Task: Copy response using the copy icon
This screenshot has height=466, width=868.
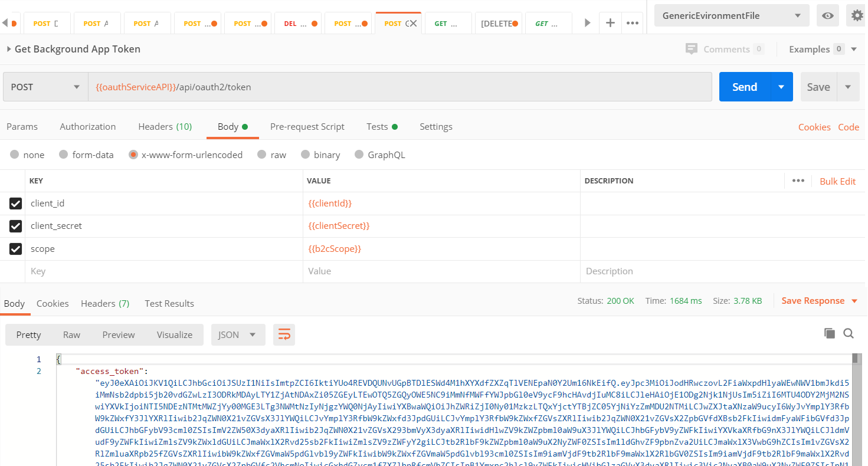Action: tap(829, 333)
